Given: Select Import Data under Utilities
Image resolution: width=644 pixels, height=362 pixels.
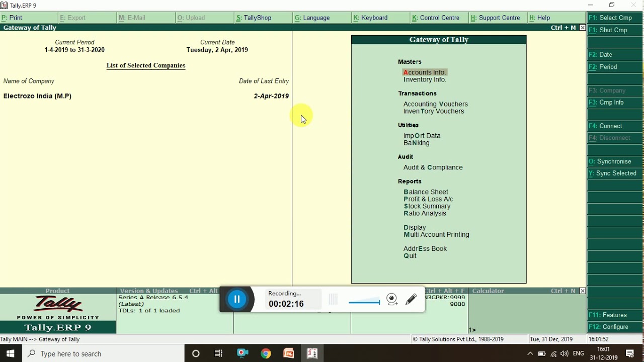Looking at the screenshot, I should tap(422, 136).
